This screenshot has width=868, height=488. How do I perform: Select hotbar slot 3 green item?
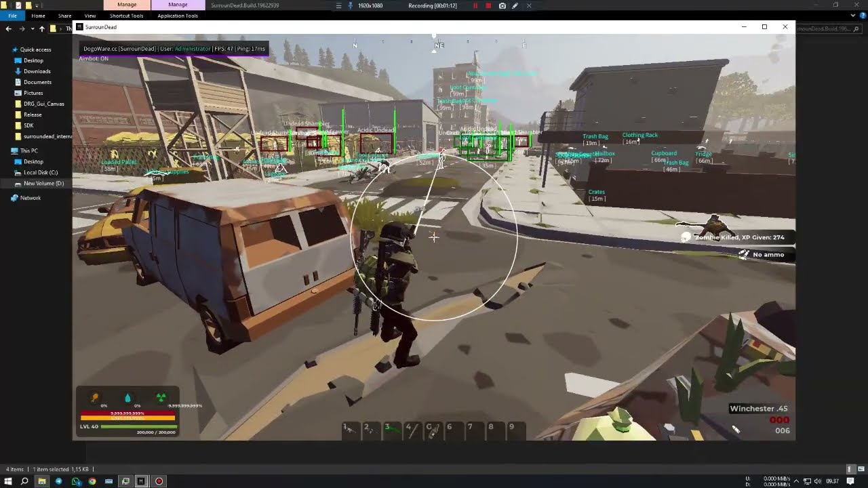click(392, 430)
